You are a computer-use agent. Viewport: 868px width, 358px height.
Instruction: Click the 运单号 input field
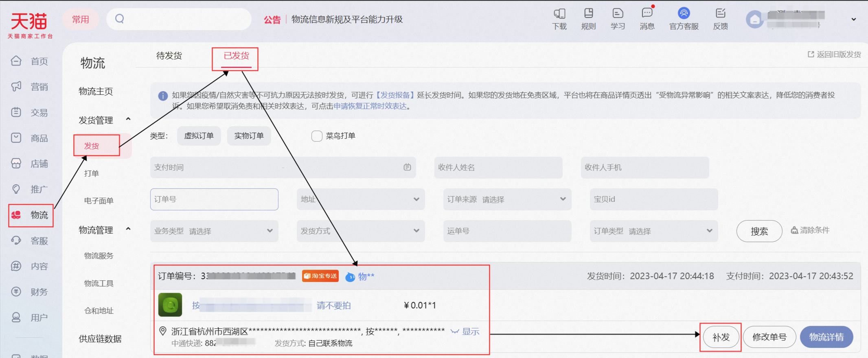pyautogui.click(x=507, y=231)
